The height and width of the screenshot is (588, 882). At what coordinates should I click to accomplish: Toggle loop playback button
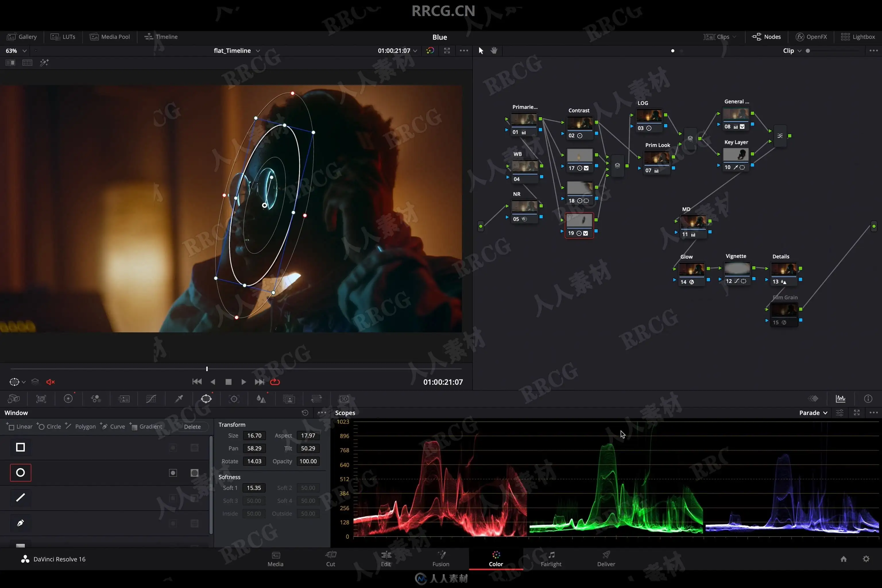(275, 382)
